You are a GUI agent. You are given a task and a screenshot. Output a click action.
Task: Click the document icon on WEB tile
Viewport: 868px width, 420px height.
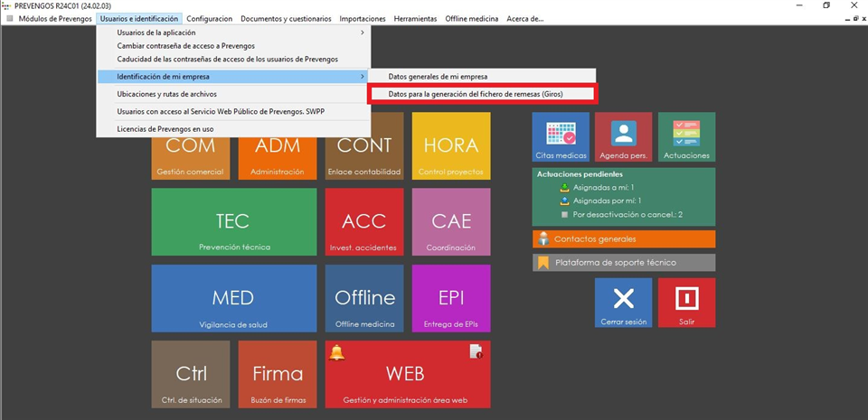pos(476,352)
